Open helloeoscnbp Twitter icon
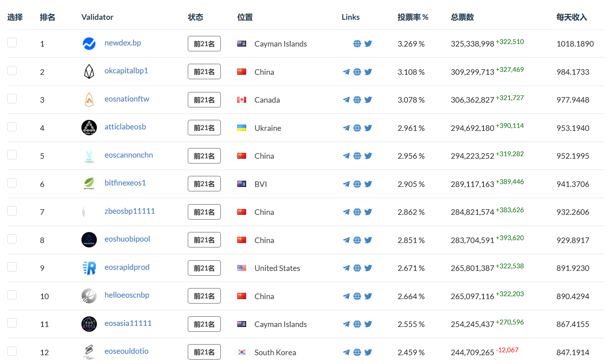 coord(368,296)
